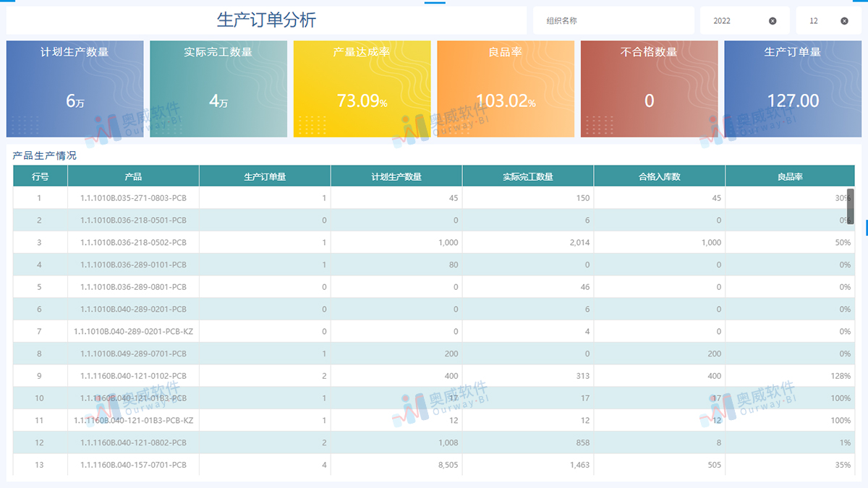The width and height of the screenshot is (868, 488).
Task: Clear the 2022 year filter
Action: [773, 20]
